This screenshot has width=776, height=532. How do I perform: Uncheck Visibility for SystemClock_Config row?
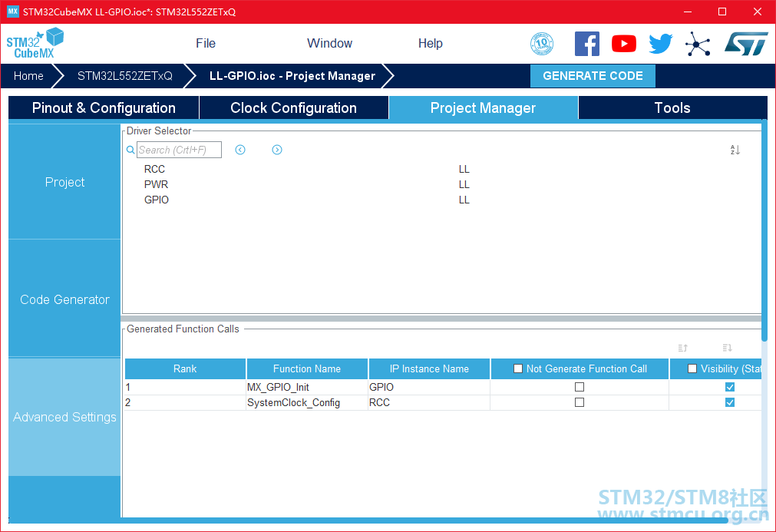point(729,402)
